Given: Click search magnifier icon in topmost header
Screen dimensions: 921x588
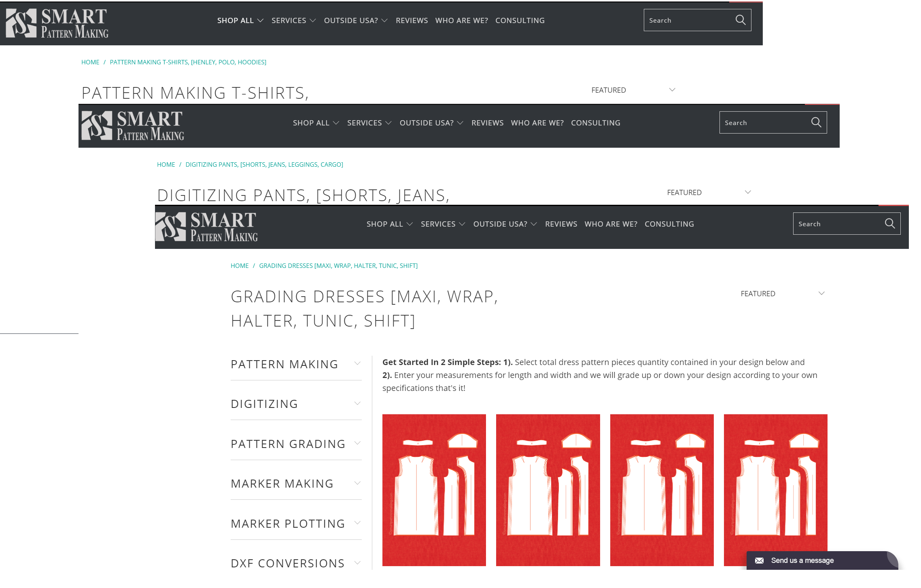Looking at the screenshot, I should pos(740,20).
